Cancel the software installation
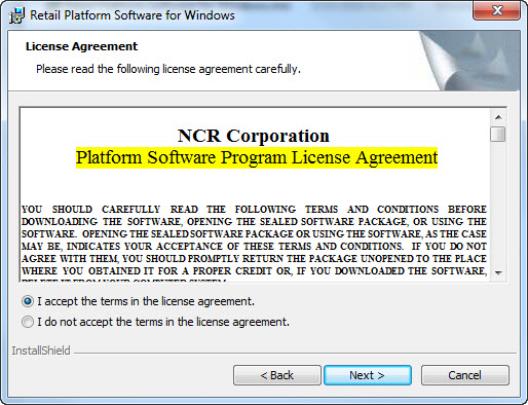The image size is (528, 405). pyautogui.click(x=465, y=375)
